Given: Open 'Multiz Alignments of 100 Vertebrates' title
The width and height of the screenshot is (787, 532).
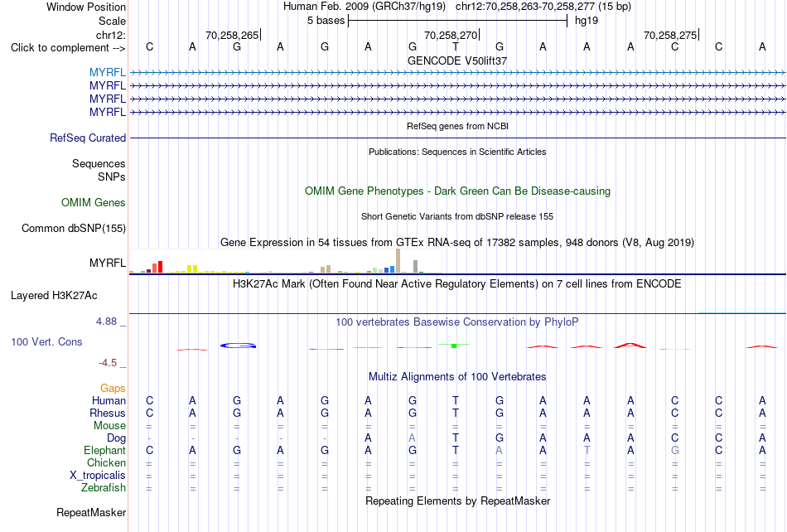Looking at the screenshot, I should point(457,376).
